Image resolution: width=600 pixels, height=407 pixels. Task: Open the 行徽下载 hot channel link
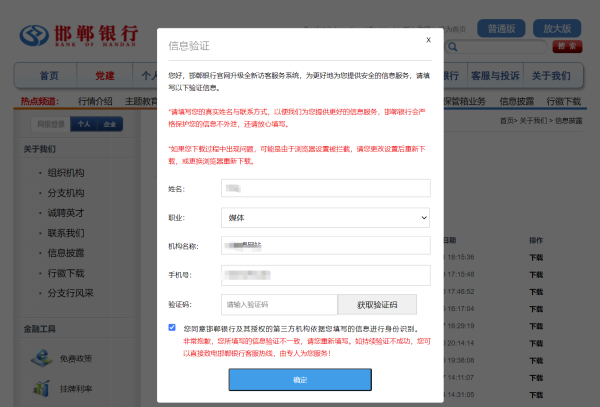tap(564, 101)
